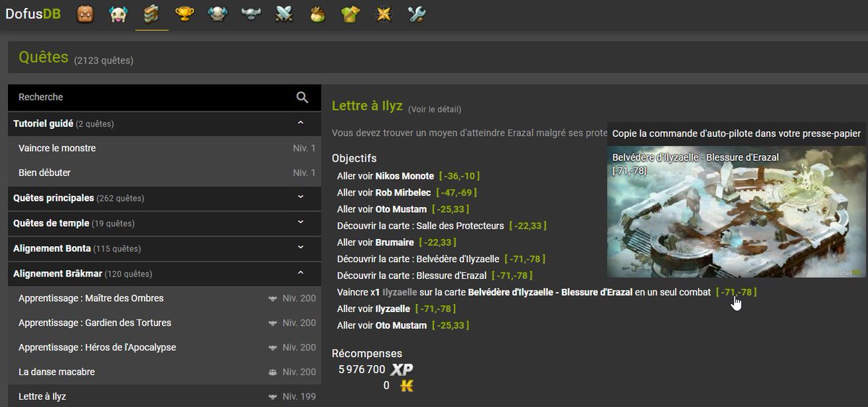The width and height of the screenshot is (868, 407).
Task: Open quest Bien débuter
Action: point(164,173)
